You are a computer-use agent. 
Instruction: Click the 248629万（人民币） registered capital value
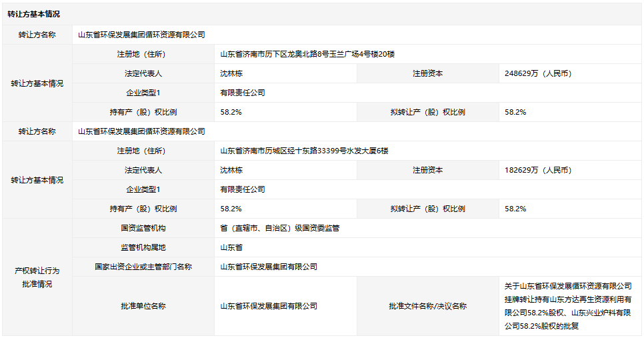pyautogui.click(x=538, y=73)
